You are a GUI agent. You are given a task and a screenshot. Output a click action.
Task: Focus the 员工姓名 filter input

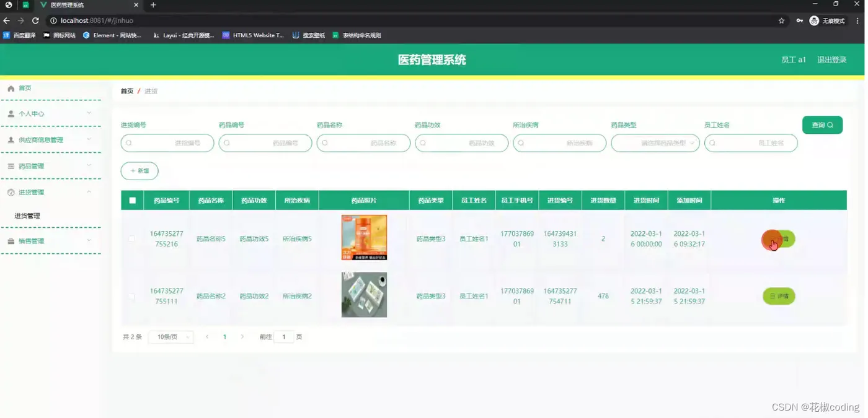pyautogui.click(x=751, y=143)
